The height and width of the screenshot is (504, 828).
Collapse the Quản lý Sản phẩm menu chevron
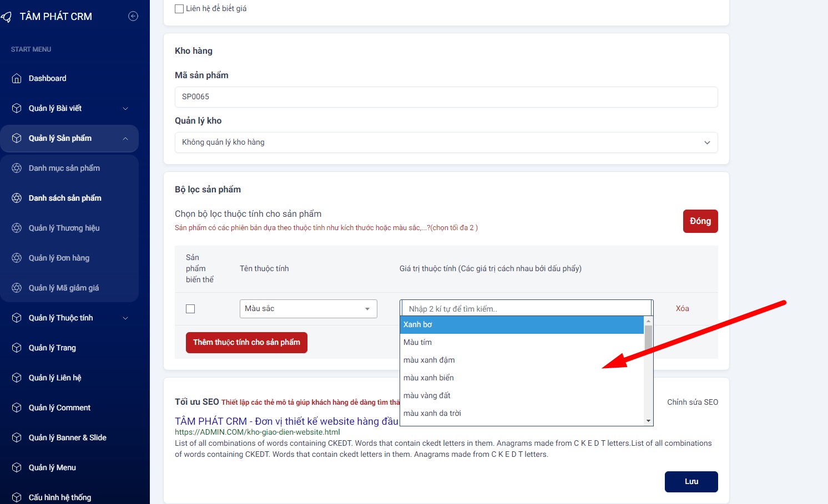[125, 139]
